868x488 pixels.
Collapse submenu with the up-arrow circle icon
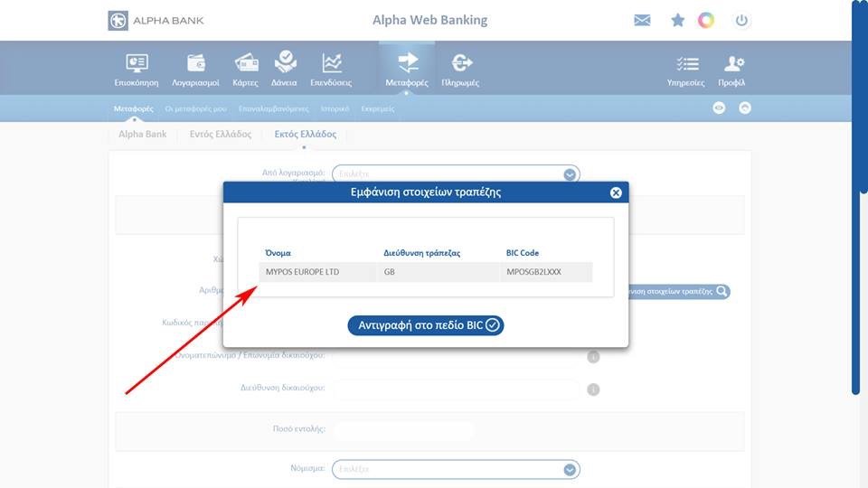[x=745, y=108]
